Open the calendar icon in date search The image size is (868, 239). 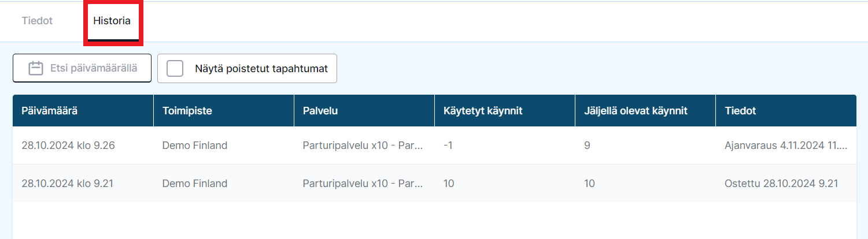36,69
